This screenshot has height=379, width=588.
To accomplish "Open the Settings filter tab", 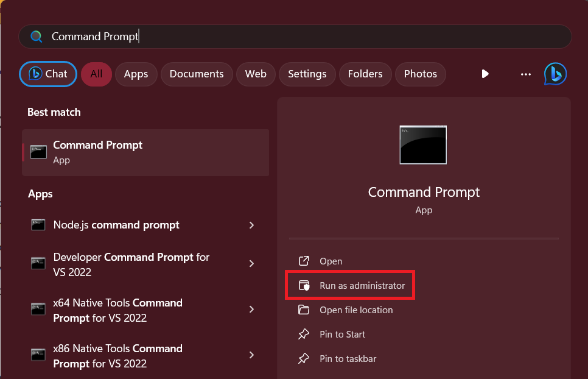I will [307, 74].
